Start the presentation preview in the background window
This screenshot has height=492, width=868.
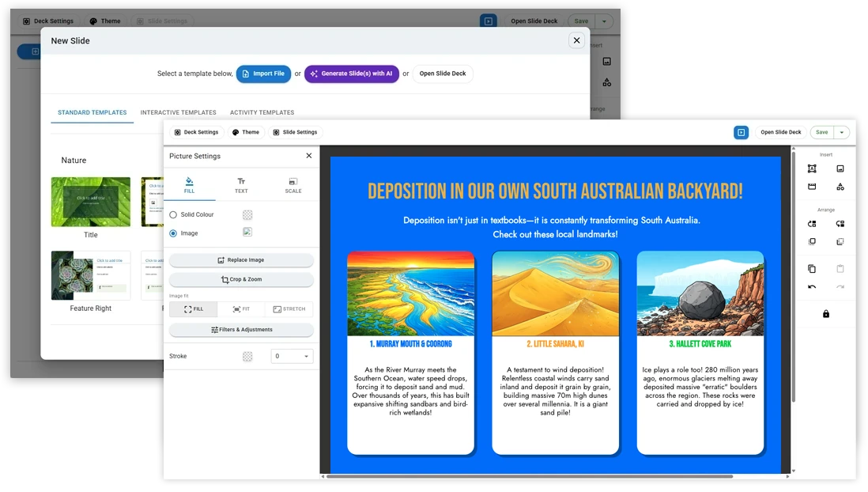click(489, 21)
